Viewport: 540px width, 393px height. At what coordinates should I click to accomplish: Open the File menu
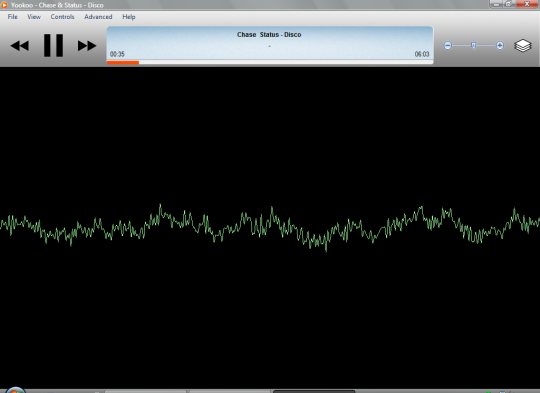(x=13, y=17)
